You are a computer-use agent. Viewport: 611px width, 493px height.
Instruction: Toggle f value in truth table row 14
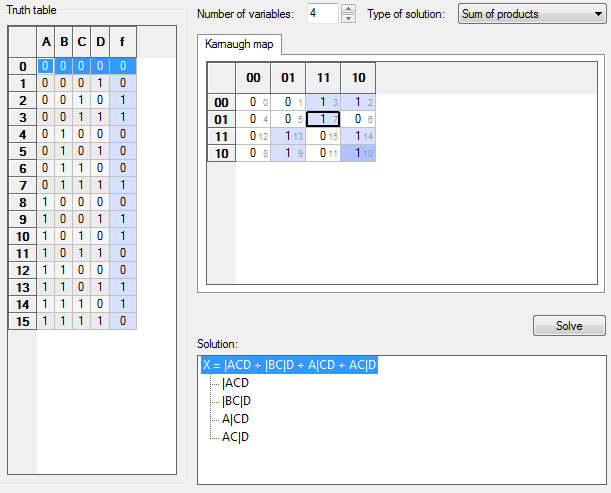pyautogui.click(x=123, y=304)
